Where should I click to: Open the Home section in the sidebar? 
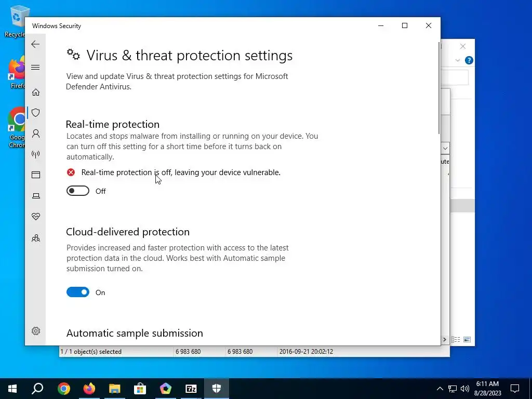[36, 92]
